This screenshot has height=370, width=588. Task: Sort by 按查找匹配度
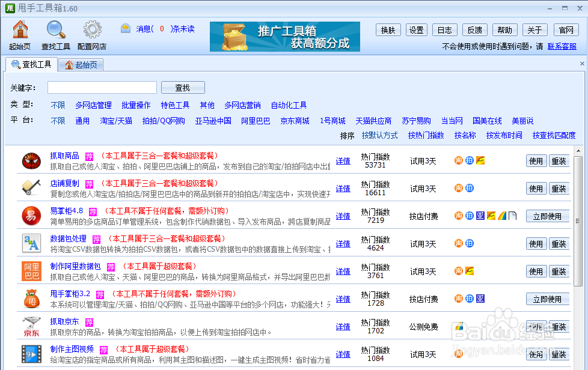coord(554,135)
